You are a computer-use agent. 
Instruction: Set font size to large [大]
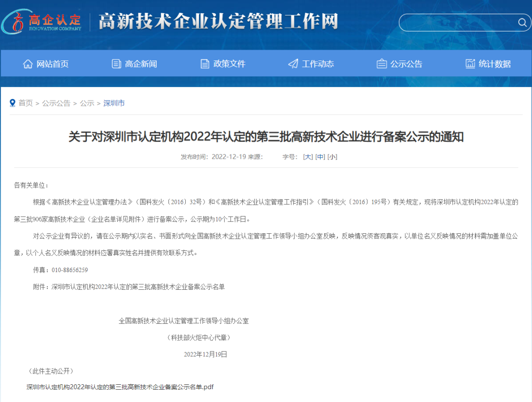308,157
